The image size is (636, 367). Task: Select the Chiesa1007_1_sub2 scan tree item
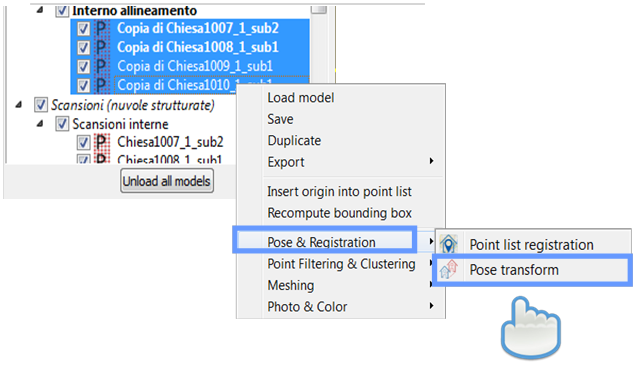point(170,142)
